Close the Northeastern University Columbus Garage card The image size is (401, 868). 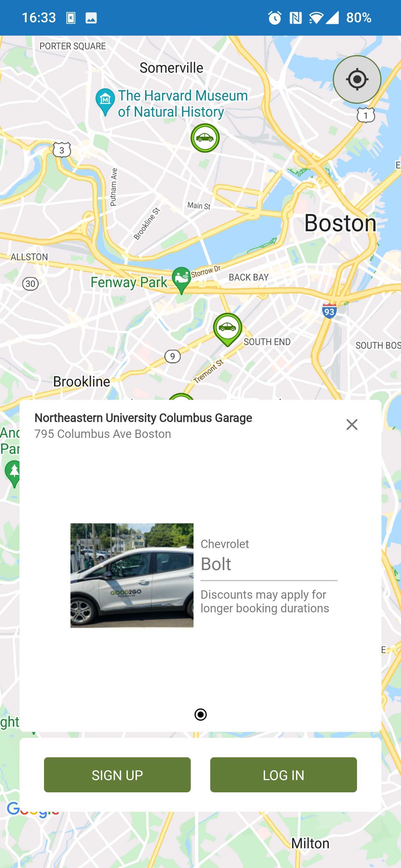[352, 425]
